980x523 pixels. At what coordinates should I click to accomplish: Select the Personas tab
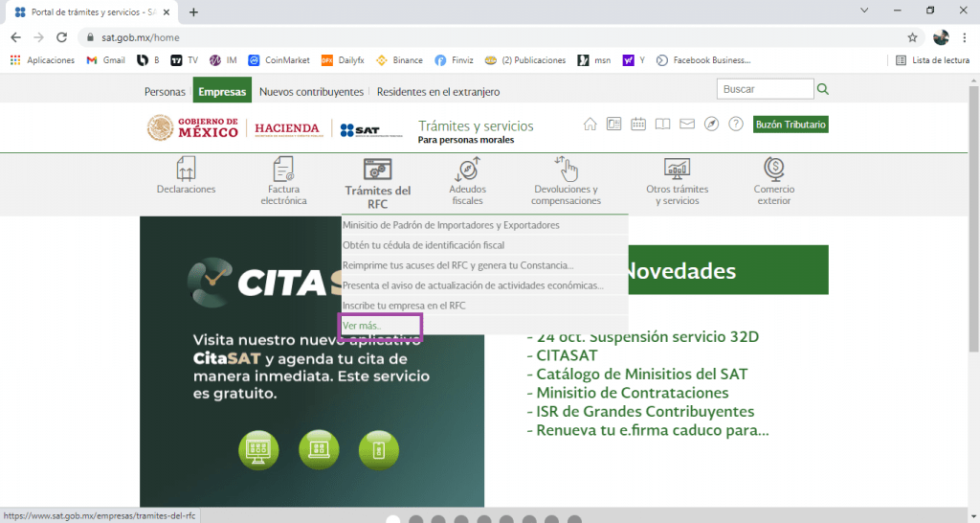click(x=165, y=91)
